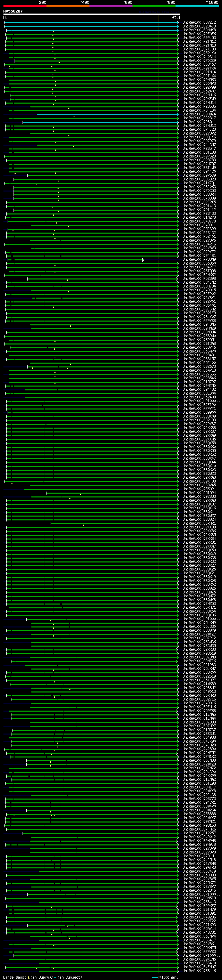
Task: Open hit UniRef100_B7FIR0
Action: click(x=199, y=405)
